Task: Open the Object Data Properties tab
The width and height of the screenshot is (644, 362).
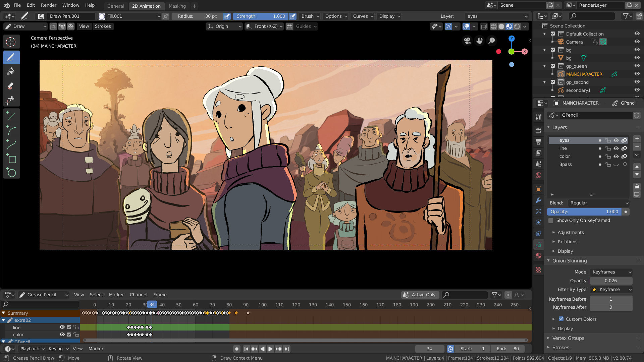Action: 538,245
